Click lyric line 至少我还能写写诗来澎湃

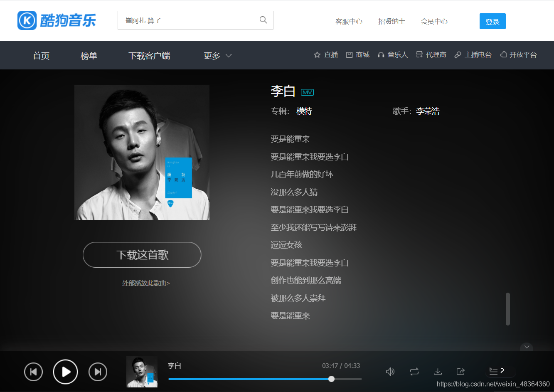click(x=314, y=227)
